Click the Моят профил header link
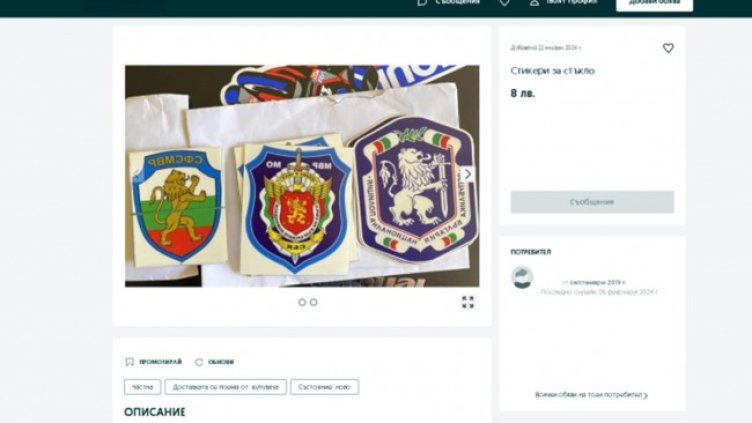Screen dimensions: 752x423 (571, 2)
